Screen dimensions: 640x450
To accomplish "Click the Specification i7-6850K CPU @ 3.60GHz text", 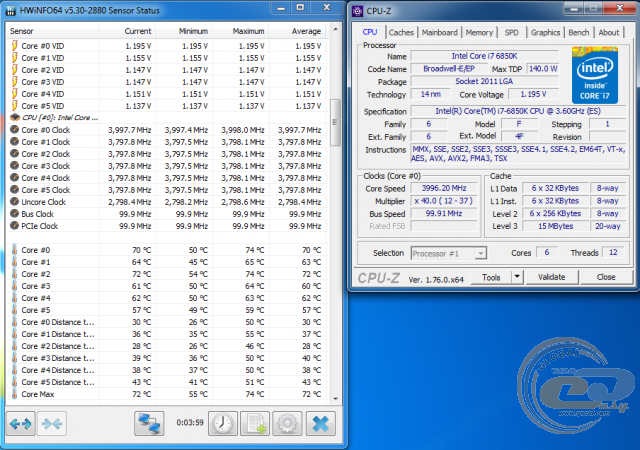I will 518,111.
